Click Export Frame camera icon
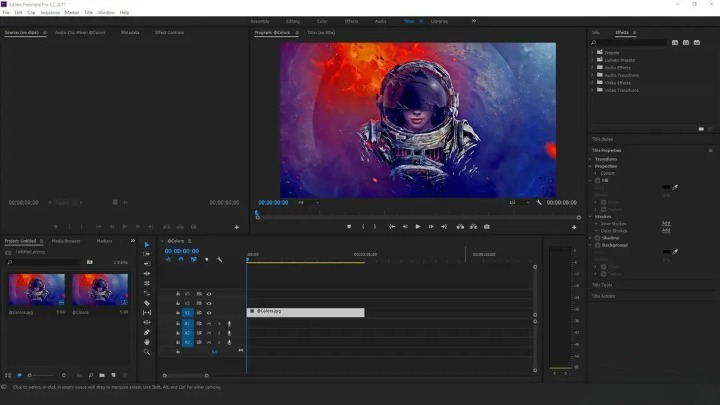The image size is (720, 405). pos(487,227)
